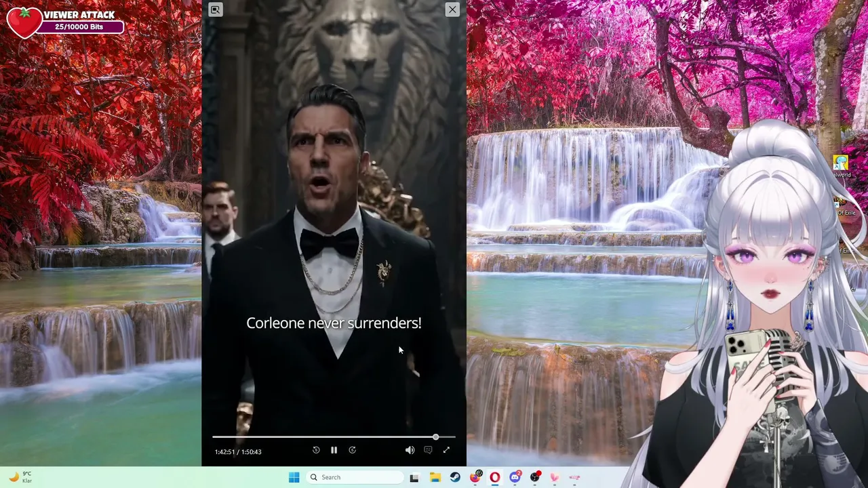The image size is (868, 488).
Task: Click the Viewer Attack bits goal bar
Action: point(79,27)
